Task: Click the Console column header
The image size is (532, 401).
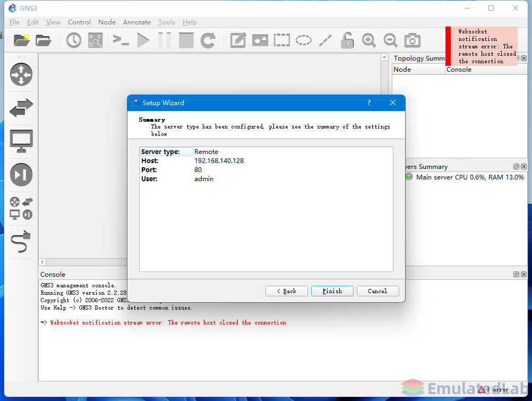Action: tap(486, 69)
